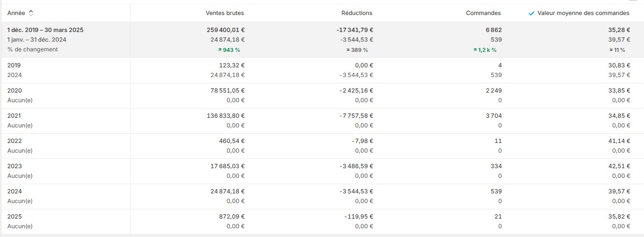Select the 2020 year row label

click(x=15, y=91)
